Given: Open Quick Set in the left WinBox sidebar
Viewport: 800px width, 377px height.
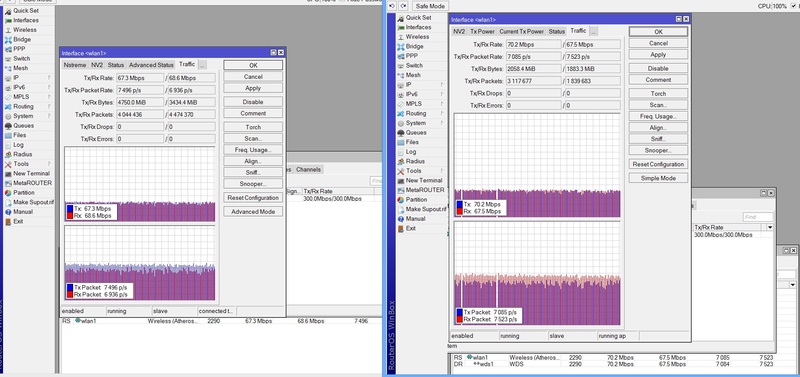Looking at the screenshot, I should point(25,11).
